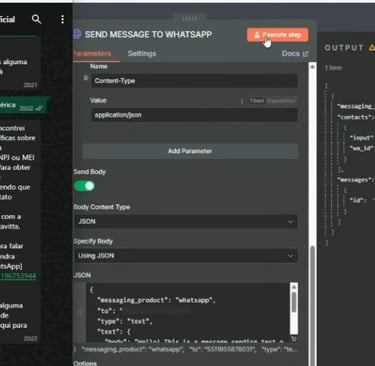Select the Parameters tab

92,54
